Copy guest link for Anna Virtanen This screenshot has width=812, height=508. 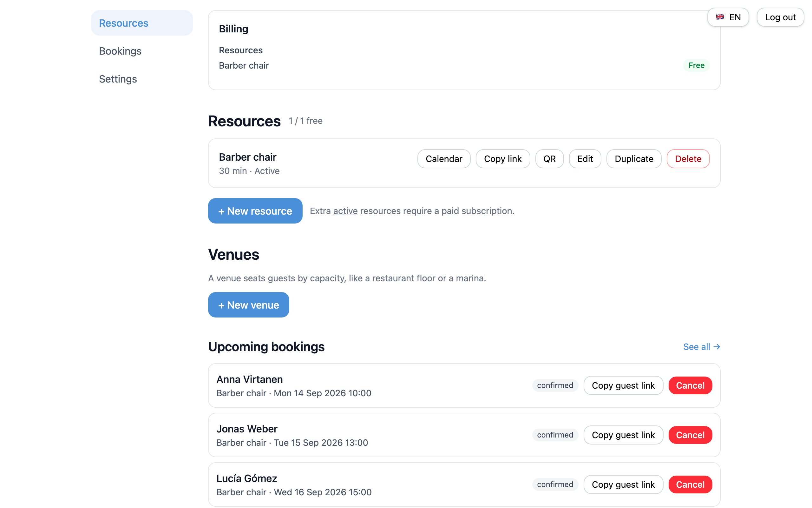pos(623,385)
